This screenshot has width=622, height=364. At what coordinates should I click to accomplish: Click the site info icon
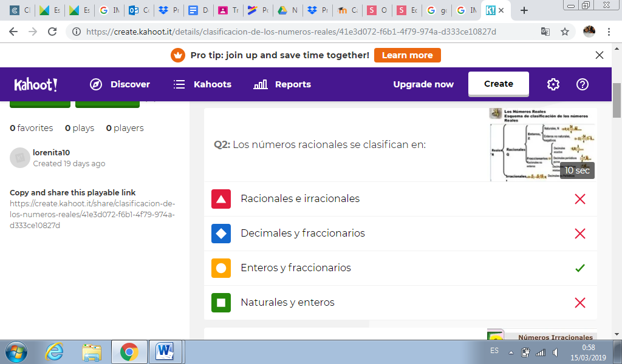pos(77,32)
